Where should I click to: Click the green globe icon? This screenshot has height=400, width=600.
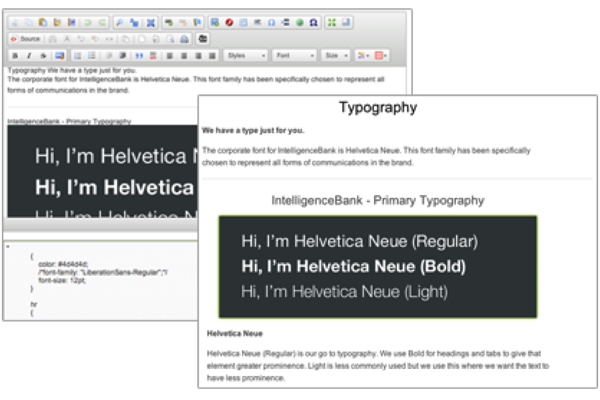[x=300, y=23]
